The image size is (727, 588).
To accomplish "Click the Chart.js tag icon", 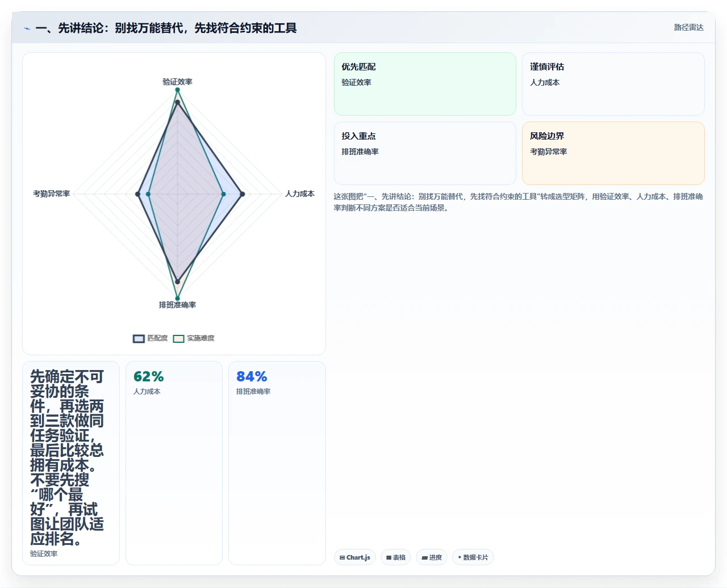I will coord(342,558).
